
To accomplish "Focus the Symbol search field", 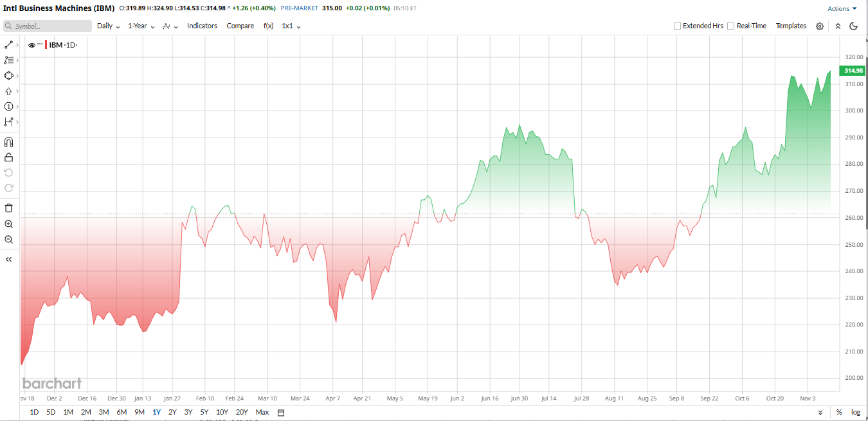I will pyautogui.click(x=48, y=26).
